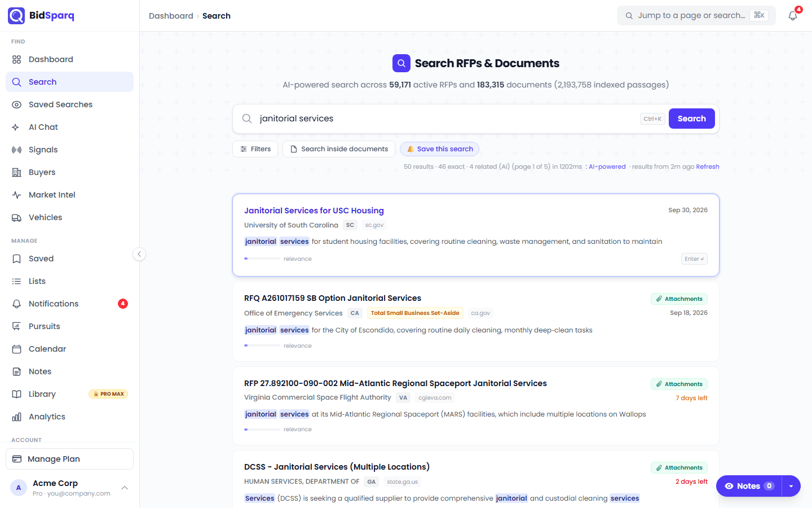This screenshot has width=812, height=508.
Task: Toggle Search inside documents
Action: [x=339, y=149]
